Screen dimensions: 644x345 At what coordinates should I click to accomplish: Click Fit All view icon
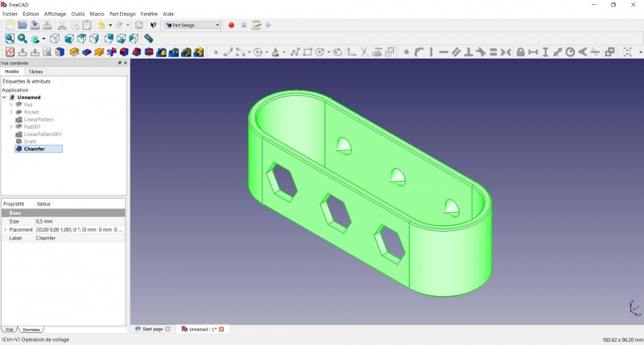[10, 39]
